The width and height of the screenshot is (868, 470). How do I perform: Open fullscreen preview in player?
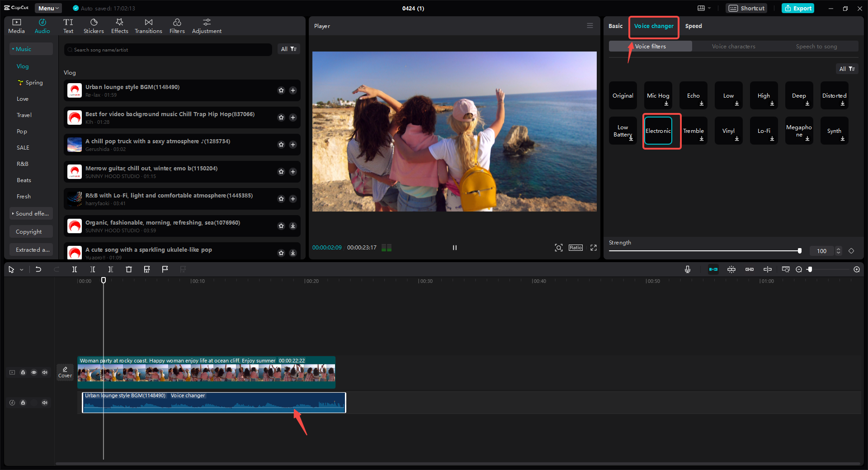pos(594,248)
